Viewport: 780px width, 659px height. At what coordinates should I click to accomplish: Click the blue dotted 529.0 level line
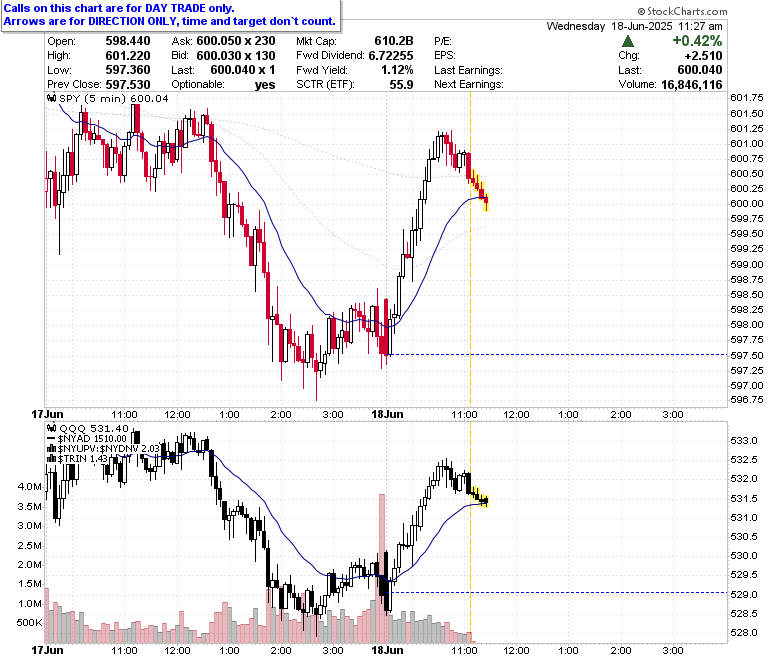pos(557,592)
